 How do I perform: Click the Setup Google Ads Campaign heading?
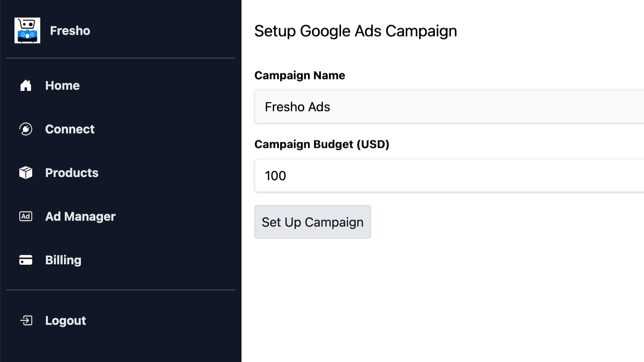click(x=356, y=31)
